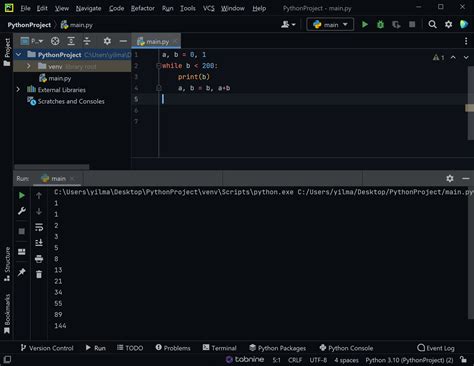Clear all console output trash icon
This screenshot has height=366, width=474.
39,274
